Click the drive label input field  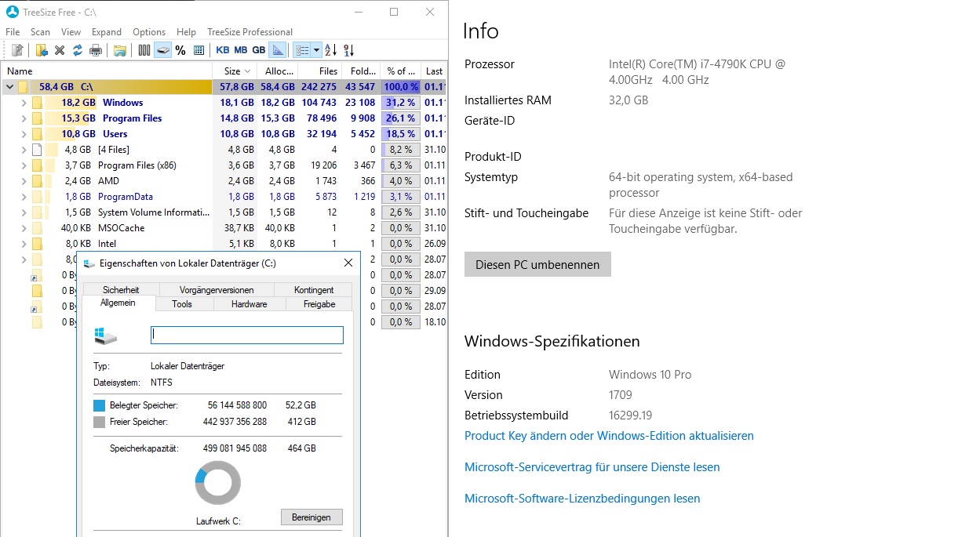(247, 335)
